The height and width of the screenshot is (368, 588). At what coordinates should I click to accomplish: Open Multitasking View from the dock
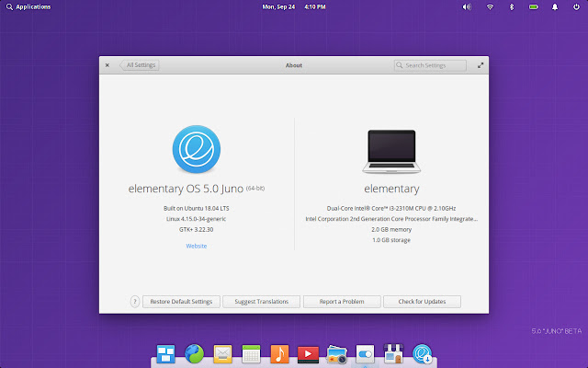pos(165,353)
